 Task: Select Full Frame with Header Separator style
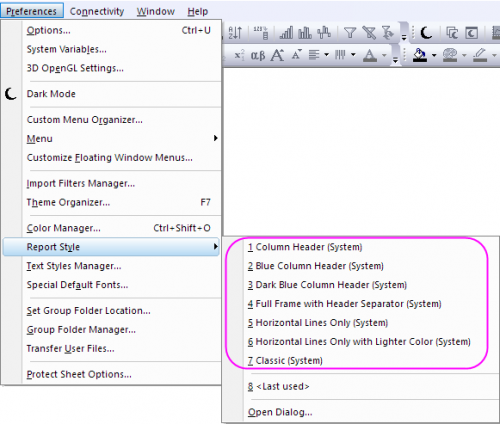(361, 304)
